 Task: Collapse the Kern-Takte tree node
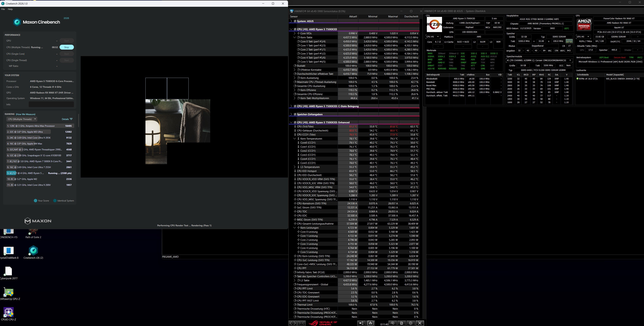pyautogui.click(x=295, y=37)
